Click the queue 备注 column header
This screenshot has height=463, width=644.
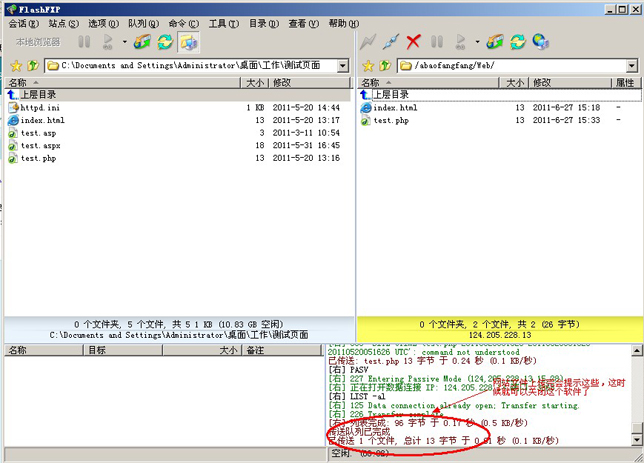pos(281,350)
